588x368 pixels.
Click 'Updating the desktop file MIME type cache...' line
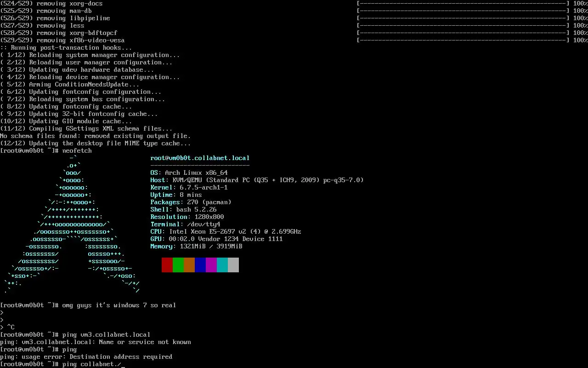coord(96,144)
